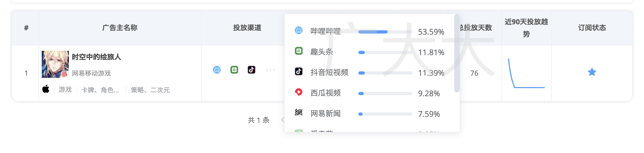
Task: Open the more channels ellipsis
Action: point(271,70)
